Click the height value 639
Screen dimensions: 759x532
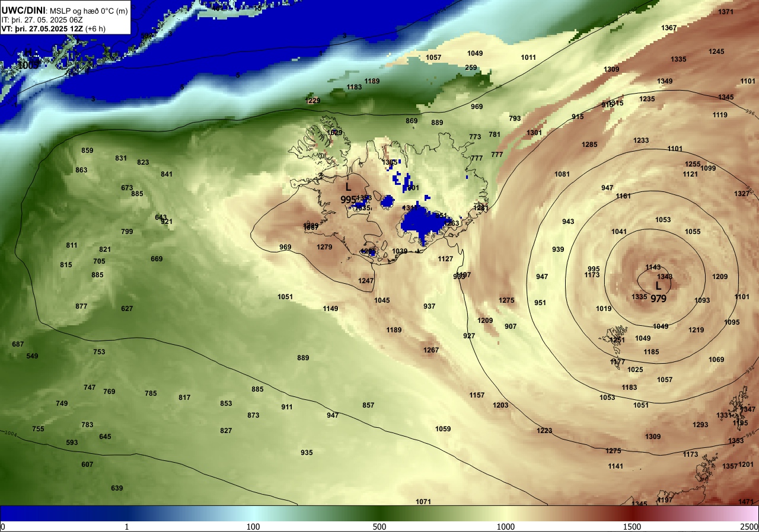click(117, 488)
